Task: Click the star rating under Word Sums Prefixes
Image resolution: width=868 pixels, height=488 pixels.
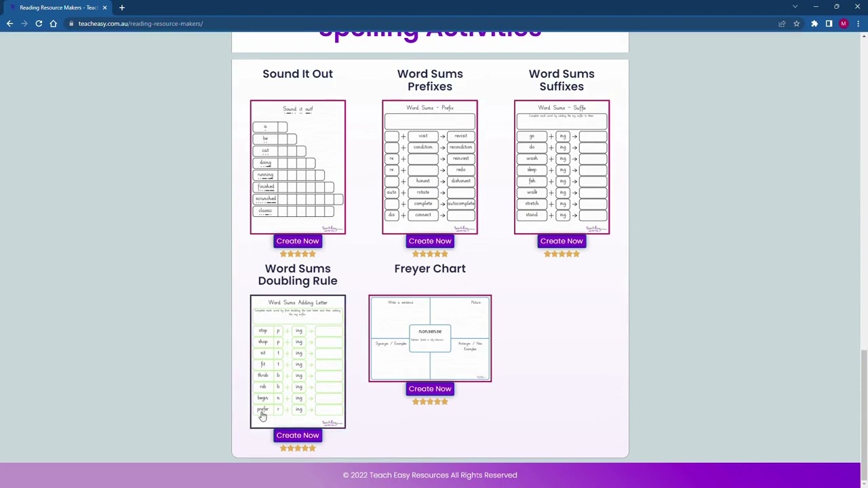Action: [x=430, y=254]
